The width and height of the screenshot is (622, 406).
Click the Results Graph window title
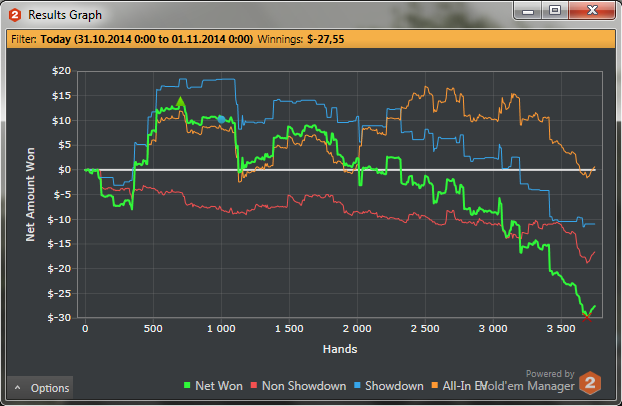point(65,15)
